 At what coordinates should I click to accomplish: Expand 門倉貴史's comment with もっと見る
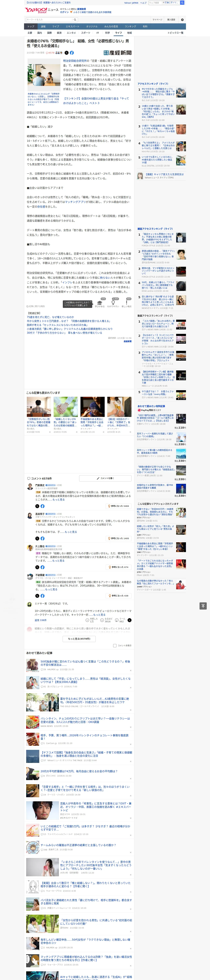(58, 499)
